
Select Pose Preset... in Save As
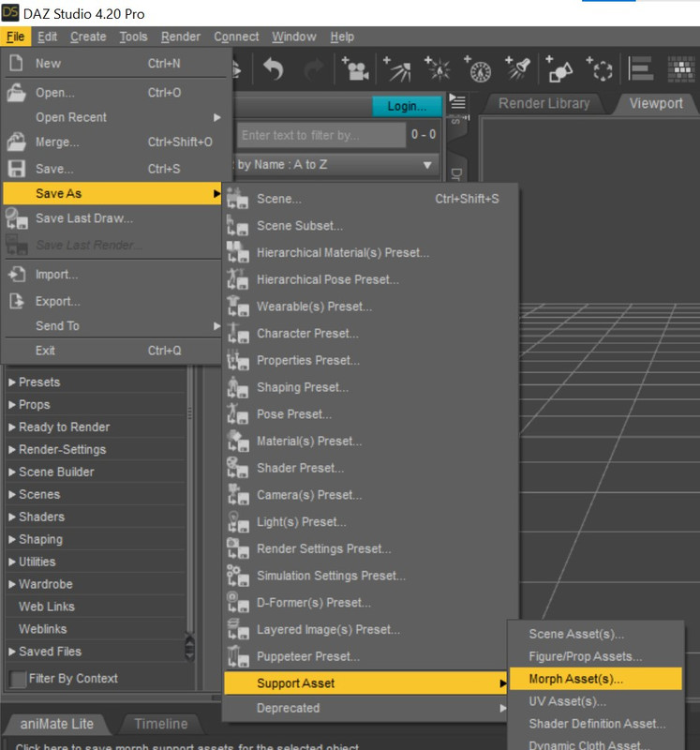pyautogui.click(x=293, y=414)
